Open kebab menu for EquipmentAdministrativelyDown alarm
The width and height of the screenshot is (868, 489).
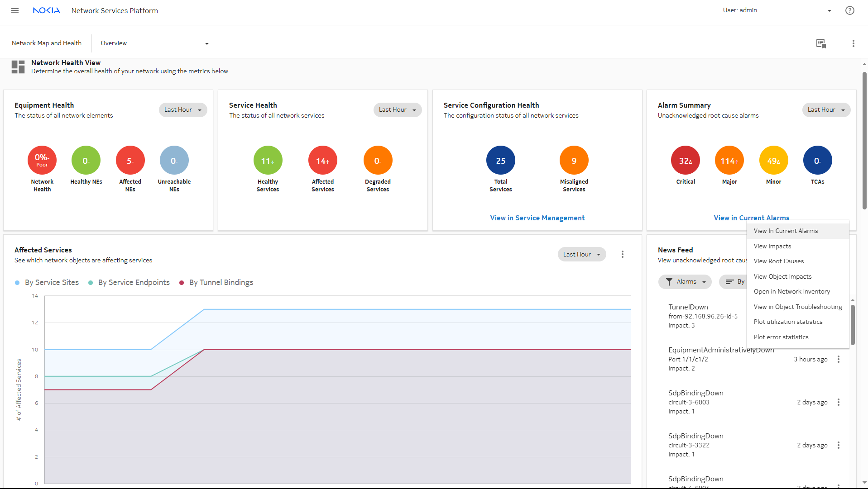tap(838, 359)
